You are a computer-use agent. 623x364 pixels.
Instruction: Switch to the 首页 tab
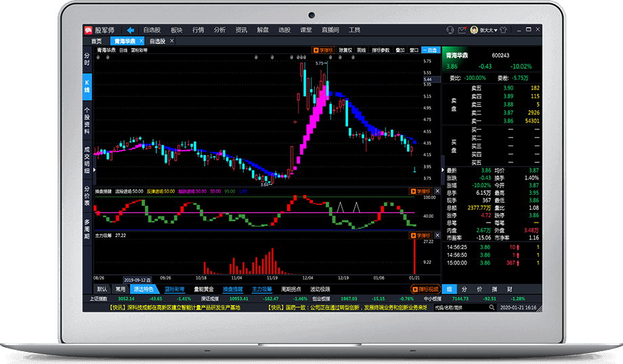(97, 41)
